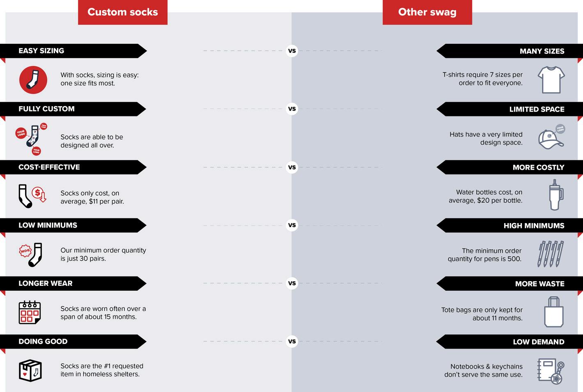Click the T-shirt outline icon
Image resolution: width=583 pixels, height=392 pixels.
tap(551, 80)
